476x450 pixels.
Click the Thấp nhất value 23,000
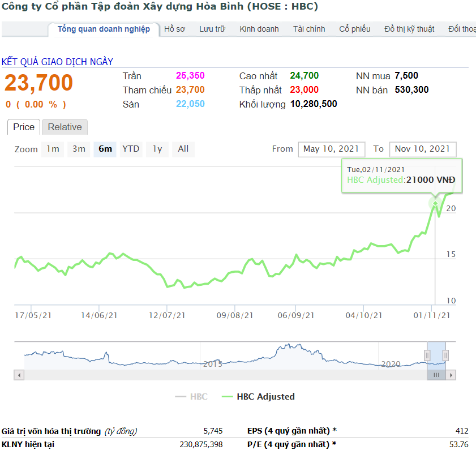[x=304, y=89]
